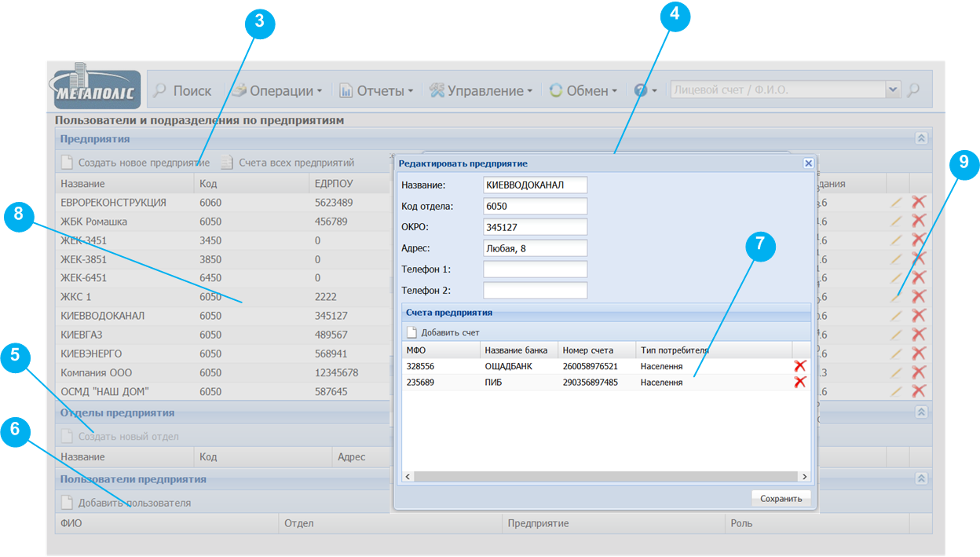Edit Компания ООО via its pencil icon
The height and width of the screenshot is (557, 980).
pyautogui.click(x=897, y=372)
